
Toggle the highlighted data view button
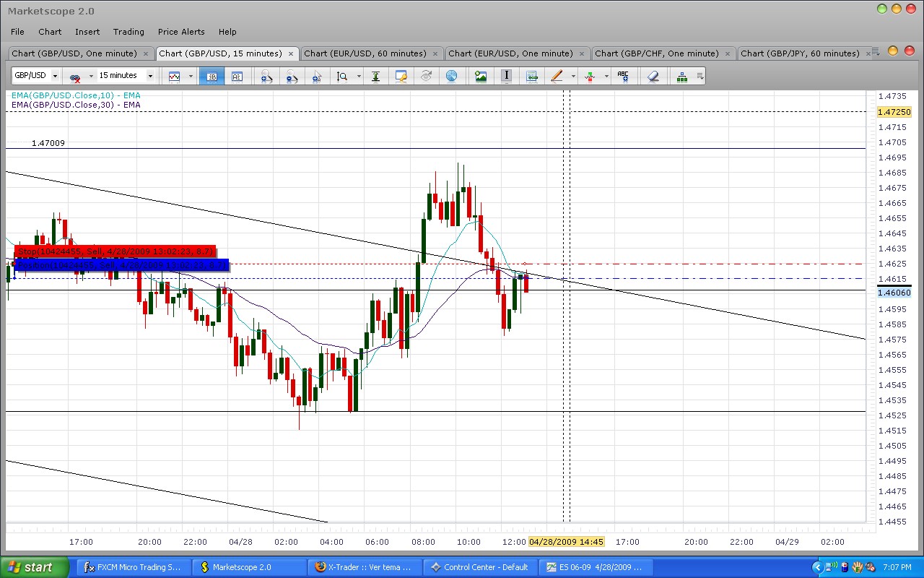[212, 76]
